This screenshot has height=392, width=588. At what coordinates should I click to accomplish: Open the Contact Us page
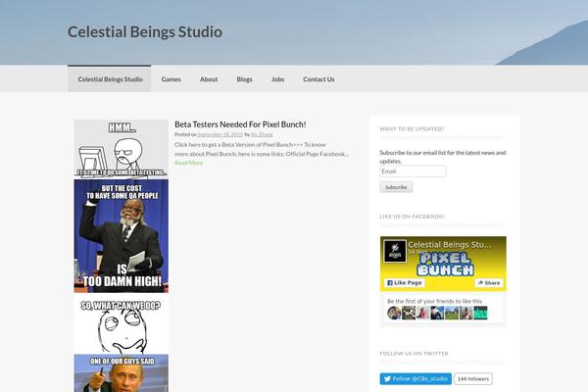318,79
